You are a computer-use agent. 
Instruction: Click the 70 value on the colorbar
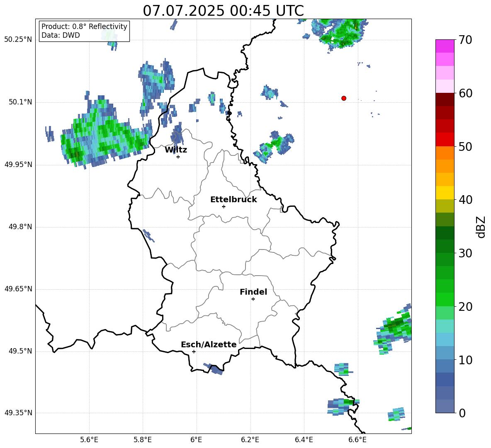[465, 40]
